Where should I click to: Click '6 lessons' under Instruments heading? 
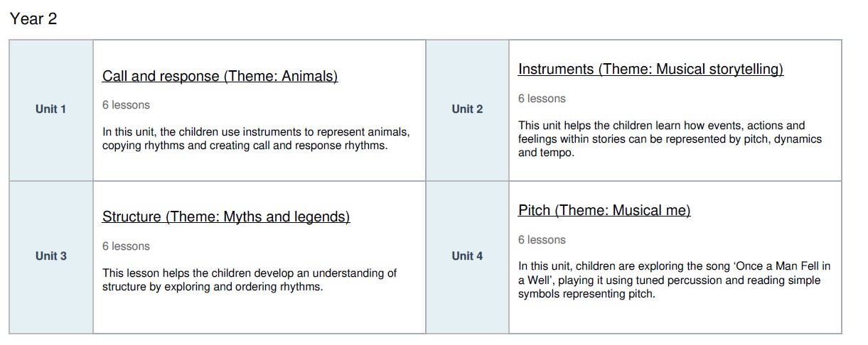[x=542, y=99]
